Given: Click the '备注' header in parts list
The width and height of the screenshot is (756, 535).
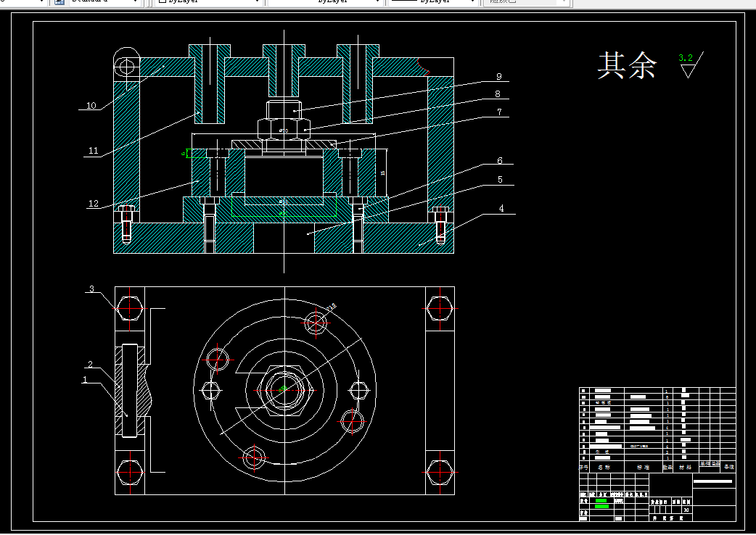Looking at the screenshot, I should (728, 467).
